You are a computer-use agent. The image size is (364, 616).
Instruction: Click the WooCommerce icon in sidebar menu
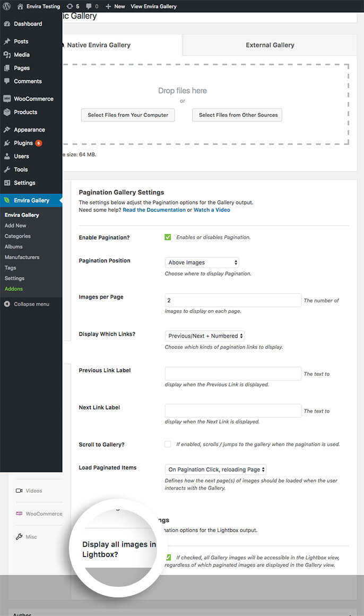[x=7, y=99]
